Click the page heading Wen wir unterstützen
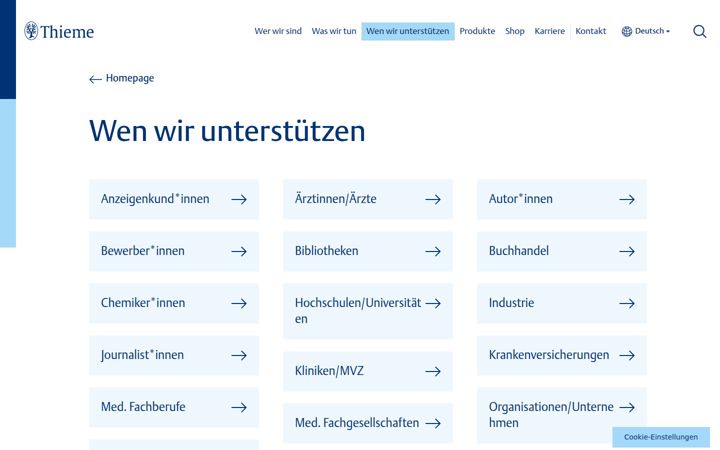Screen dimensions: 720x450 227,131
